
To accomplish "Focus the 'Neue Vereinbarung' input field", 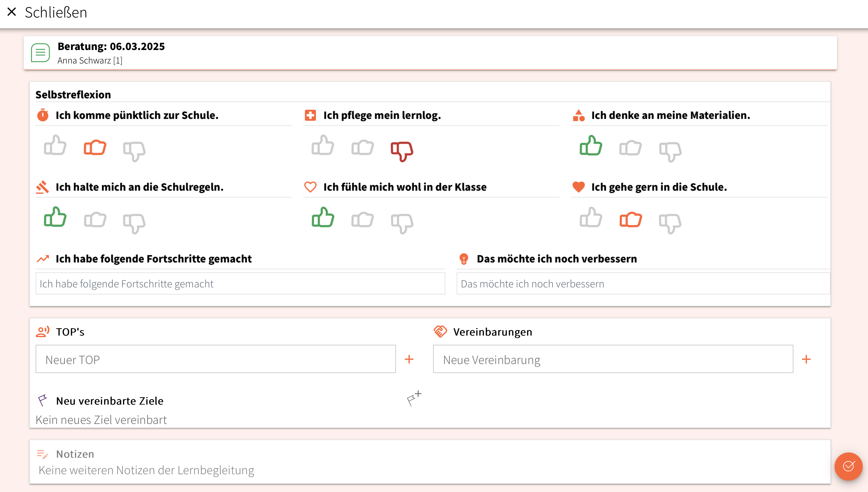I will pyautogui.click(x=613, y=359).
